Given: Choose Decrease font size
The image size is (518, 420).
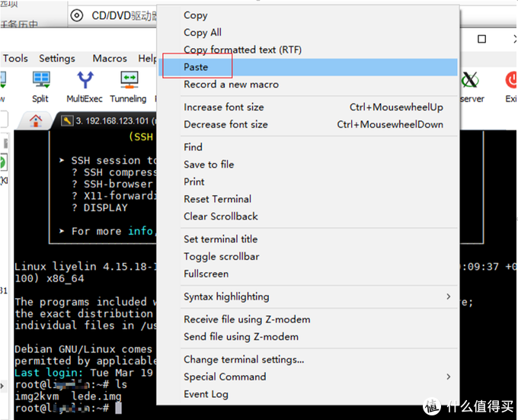Looking at the screenshot, I should tap(308, 124).
